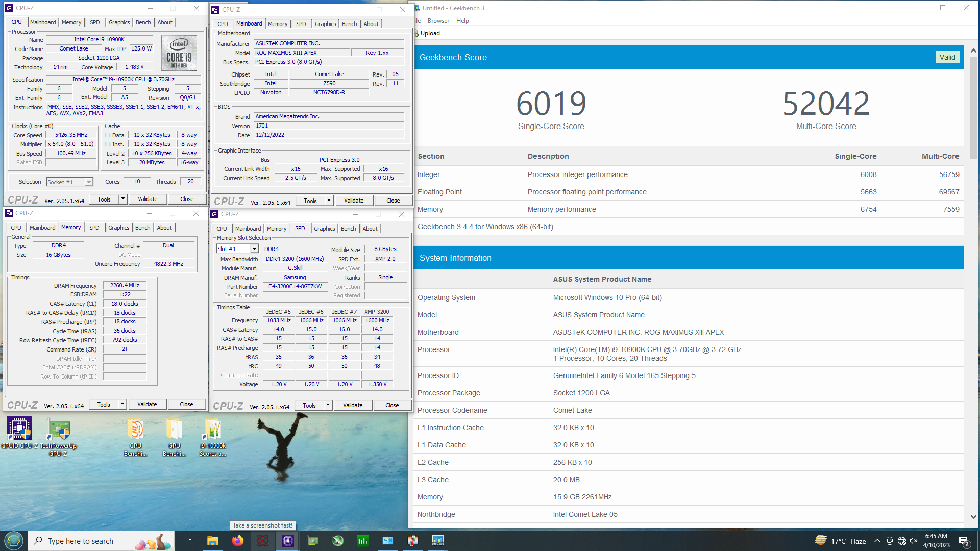Open Geekbench Help menu
980x551 pixels.
coord(462,21)
